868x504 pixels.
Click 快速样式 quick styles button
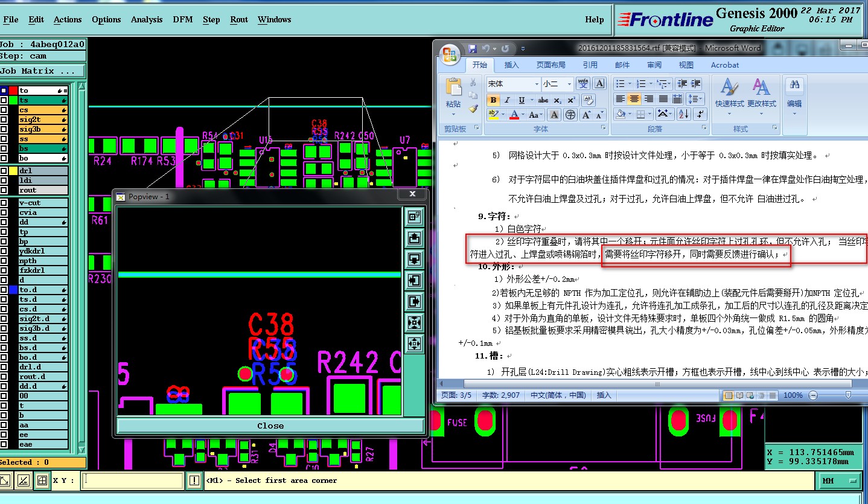729,96
